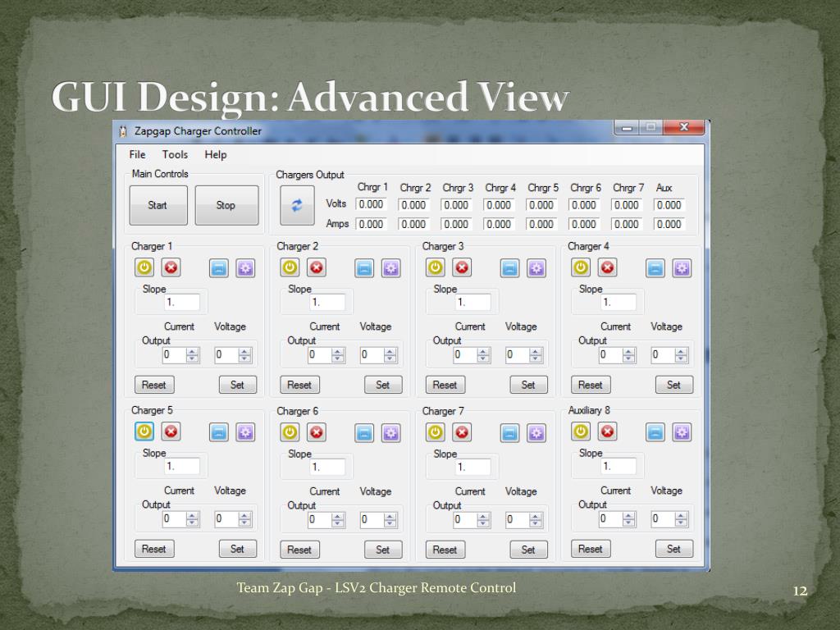Open the purple settings gear in Charger 1
This screenshot has height=630, width=840.
245,268
